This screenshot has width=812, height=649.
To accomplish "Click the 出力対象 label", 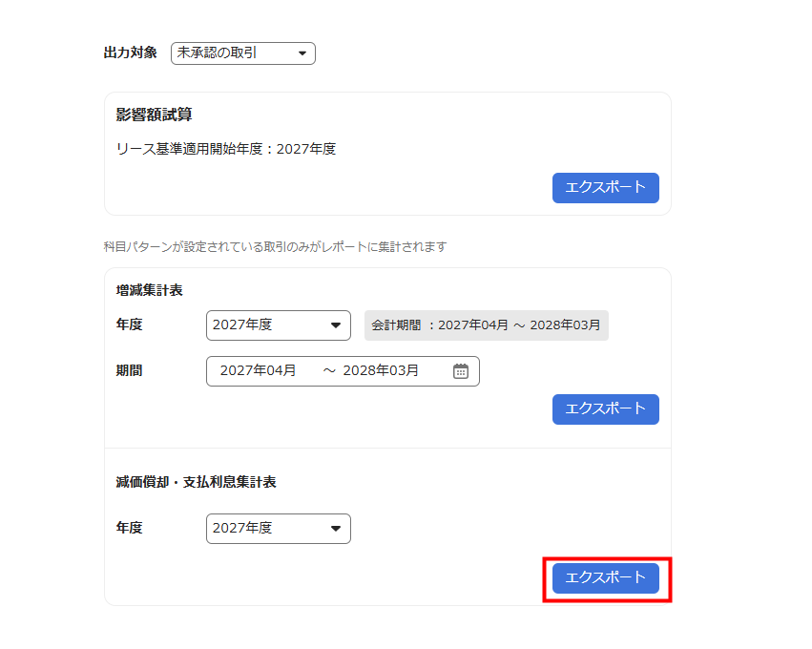I will point(130,53).
